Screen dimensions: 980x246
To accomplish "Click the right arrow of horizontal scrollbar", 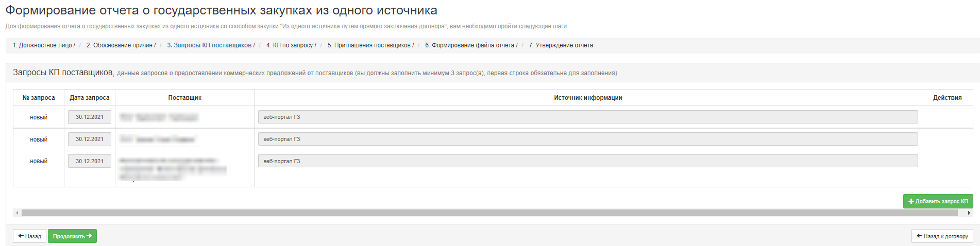I will [969, 213].
